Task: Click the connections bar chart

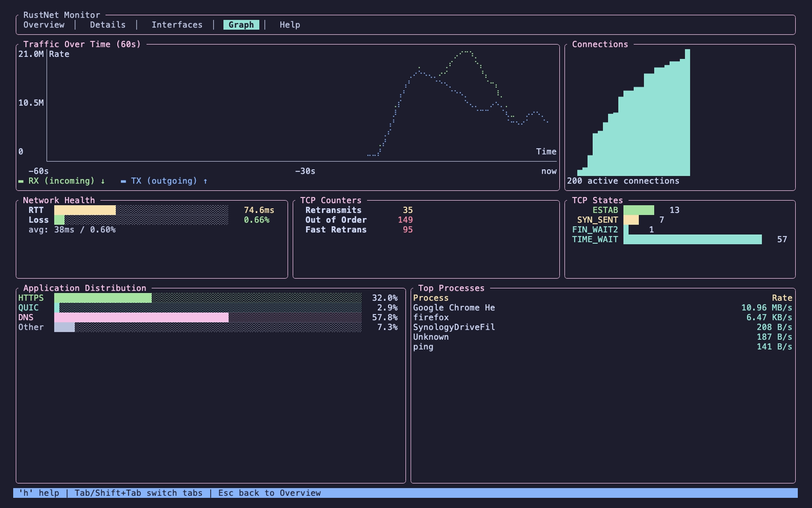Action: coord(633,113)
